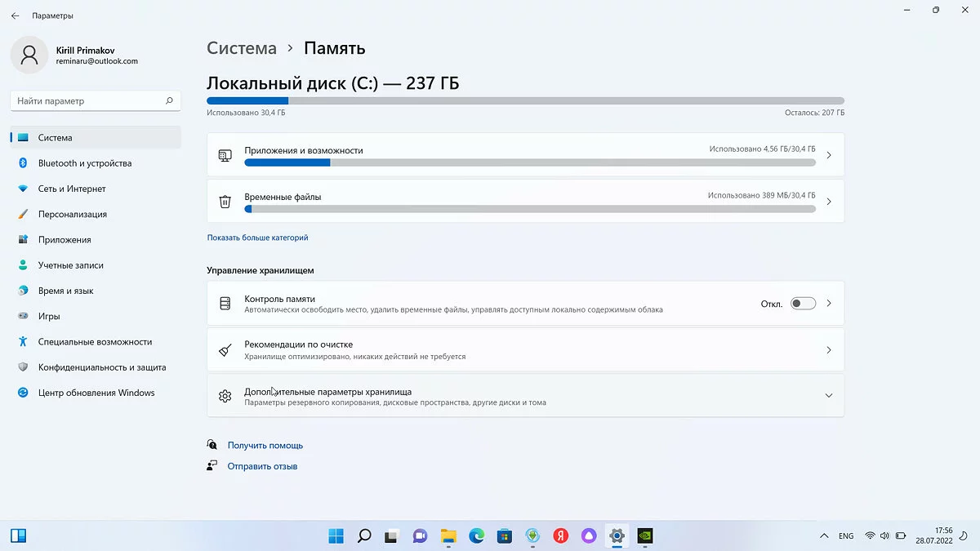This screenshot has height=551, width=980.
Task: Open Персонализация settings
Action: click(96, 214)
